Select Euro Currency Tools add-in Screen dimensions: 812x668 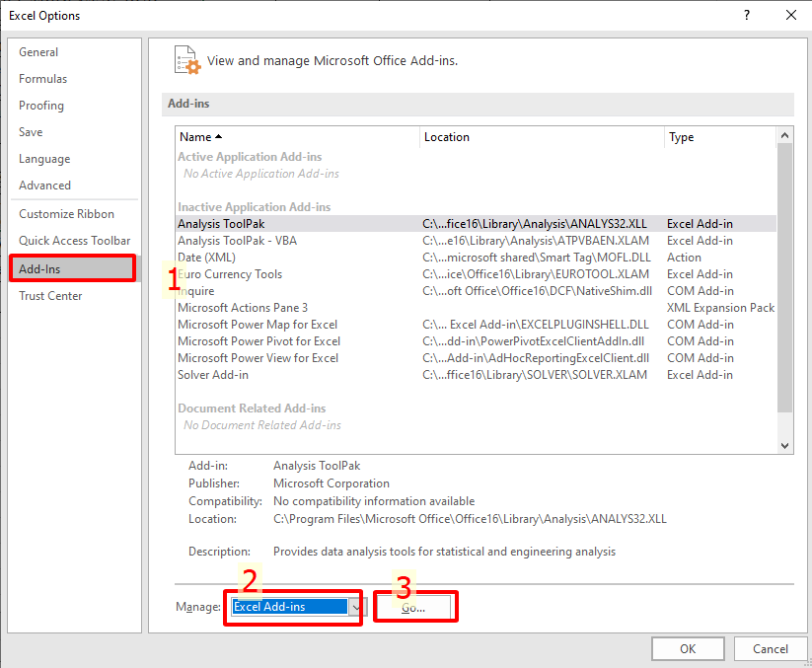coord(476,274)
